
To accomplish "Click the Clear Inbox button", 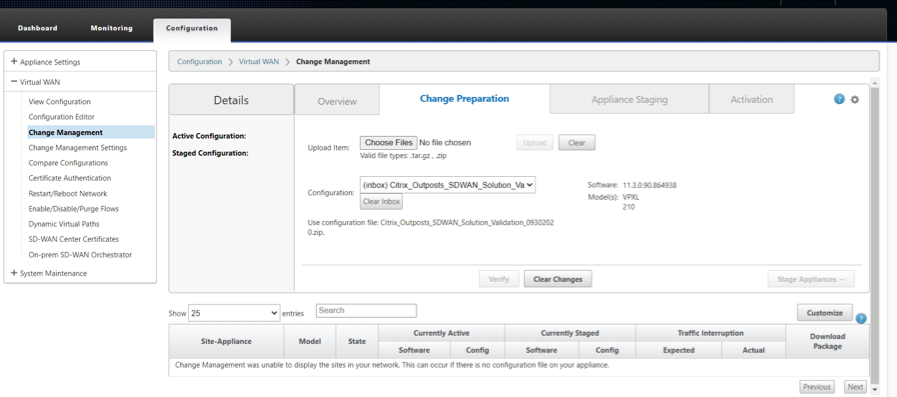I will click(382, 202).
